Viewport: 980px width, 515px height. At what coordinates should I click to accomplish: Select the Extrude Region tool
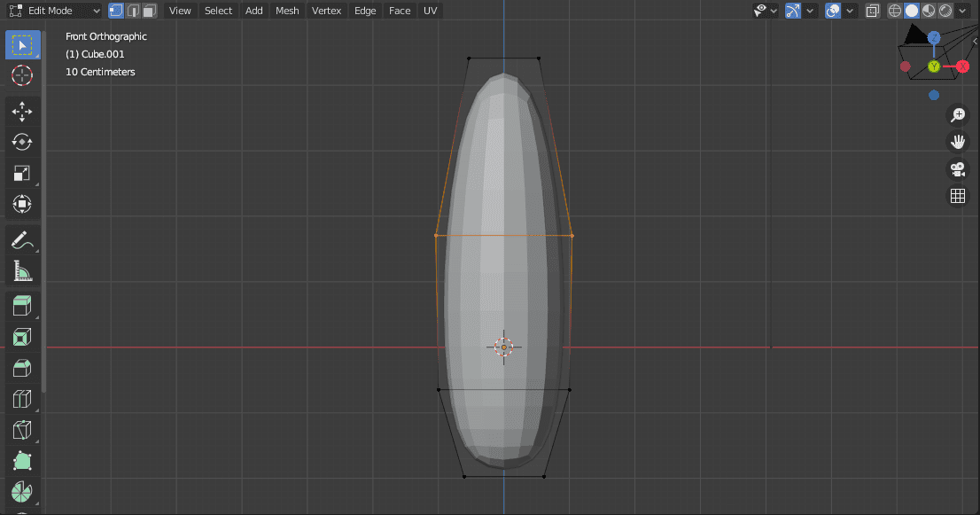point(22,306)
